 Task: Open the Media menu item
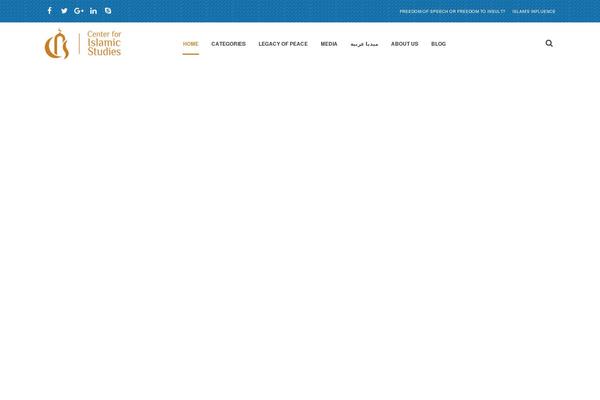(x=329, y=44)
